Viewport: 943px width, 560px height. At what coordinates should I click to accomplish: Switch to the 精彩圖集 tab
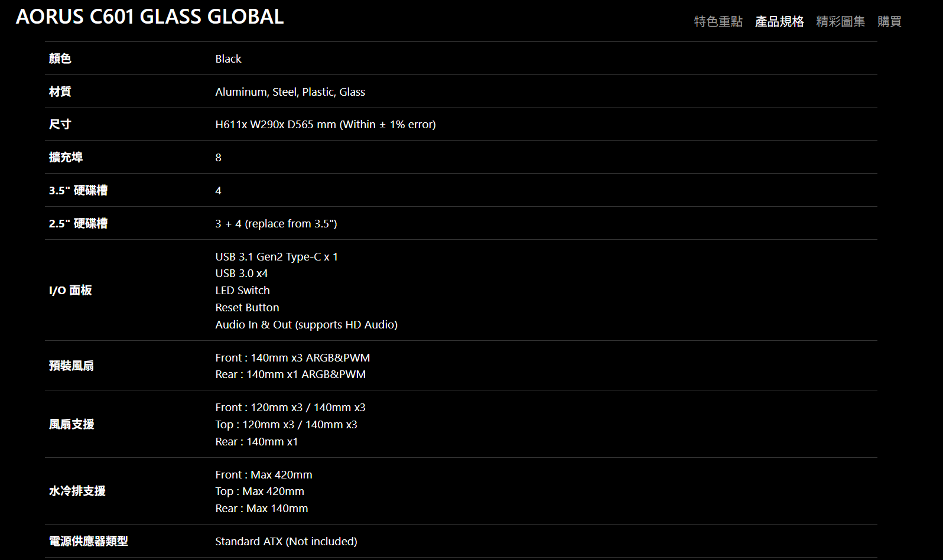point(840,22)
